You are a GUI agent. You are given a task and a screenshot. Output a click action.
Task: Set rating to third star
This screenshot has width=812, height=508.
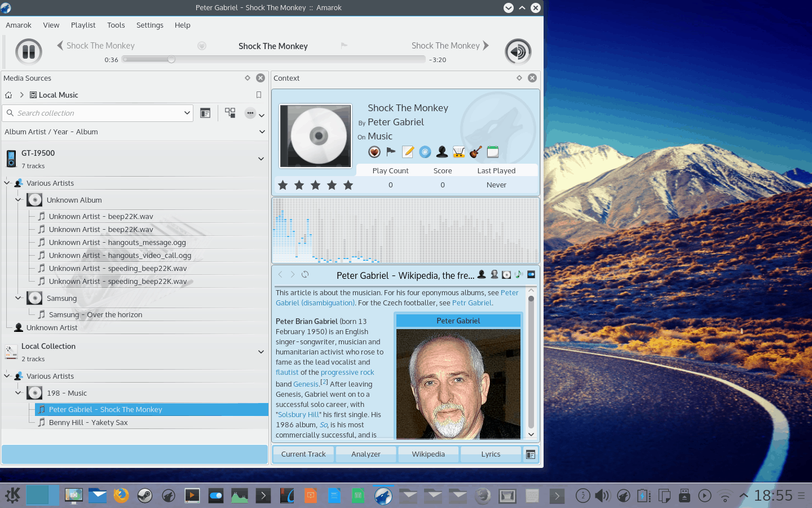316,185
